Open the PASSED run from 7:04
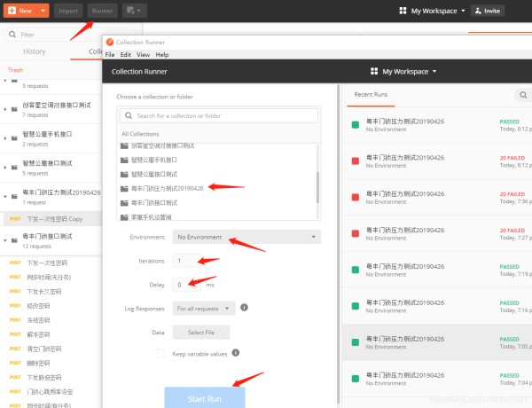Viewport: 532px width, 408px height. tap(436, 379)
